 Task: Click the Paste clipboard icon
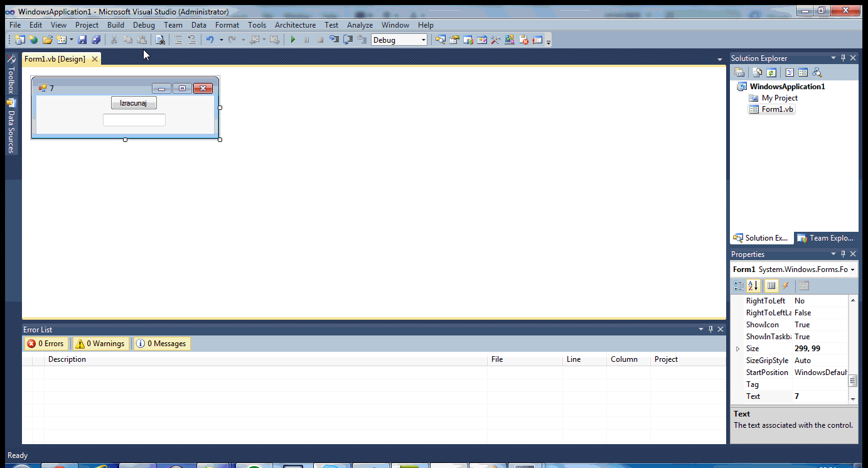142,40
